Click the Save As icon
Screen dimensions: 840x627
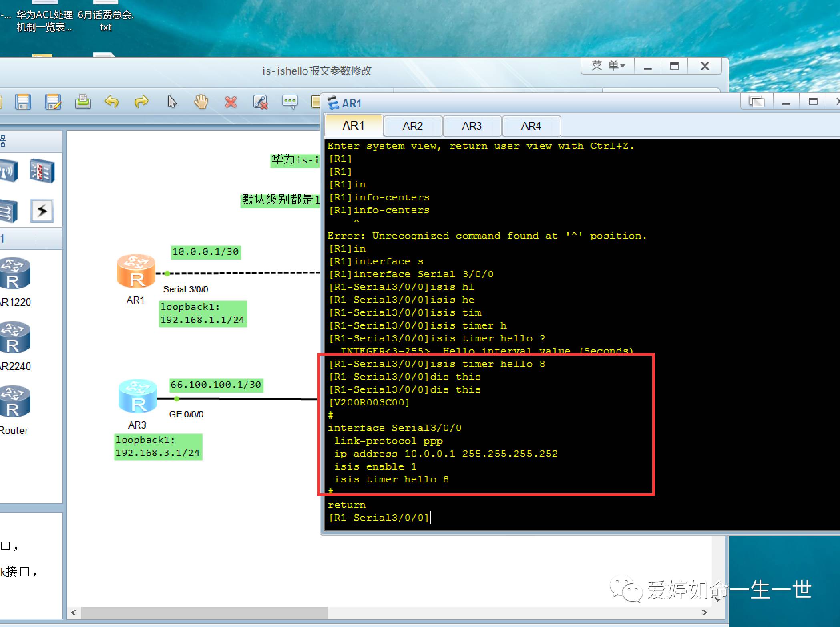pyautogui.click(x=53, y=102)
